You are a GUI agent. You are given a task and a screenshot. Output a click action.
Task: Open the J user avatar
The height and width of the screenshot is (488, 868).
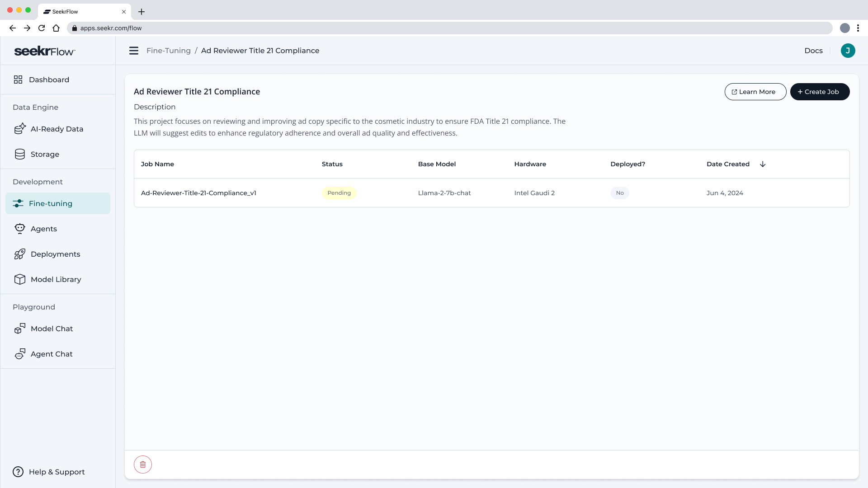[848, 51]
